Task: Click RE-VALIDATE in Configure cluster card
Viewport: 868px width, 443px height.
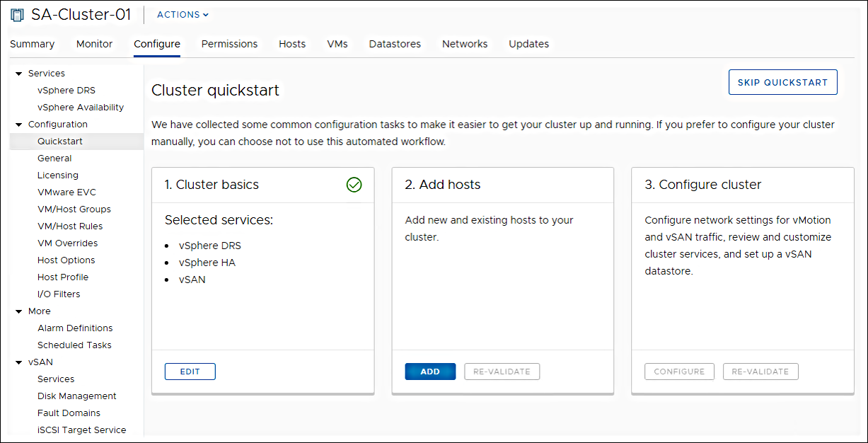Action: coord(760,372)
